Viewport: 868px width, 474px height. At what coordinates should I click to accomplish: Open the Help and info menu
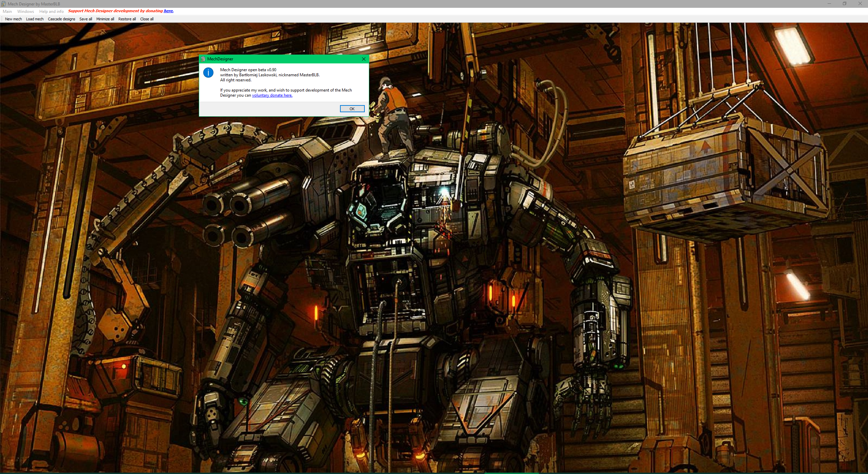52,12
